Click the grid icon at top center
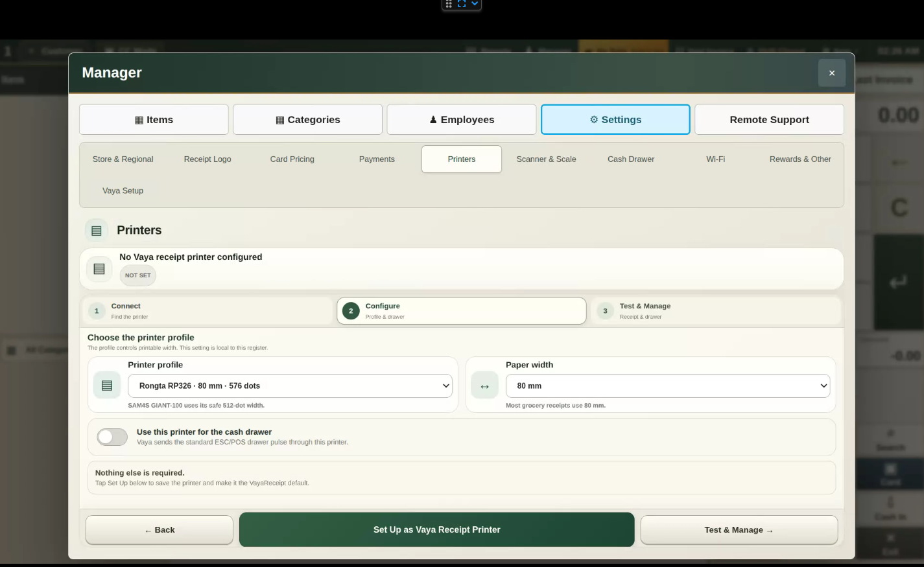Screen dimensions: 924x567 449,4
